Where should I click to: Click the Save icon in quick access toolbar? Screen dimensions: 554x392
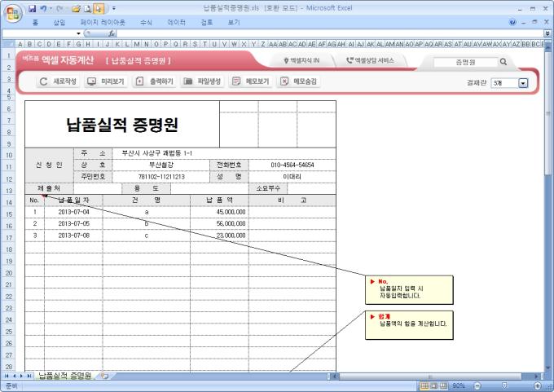[x=33, y=8]
